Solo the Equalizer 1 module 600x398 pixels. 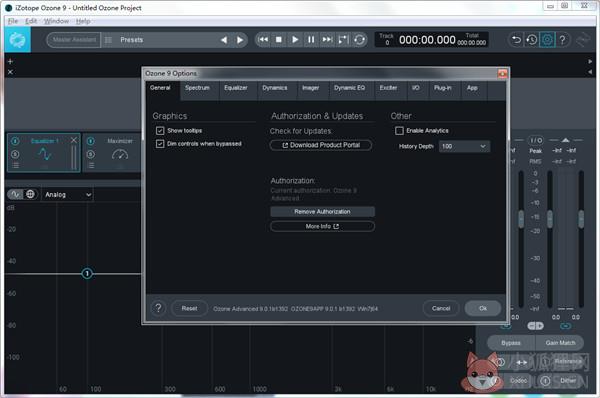click(15, 154)
